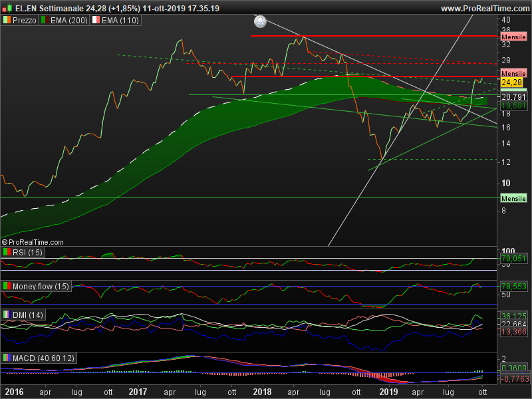Open RSI (15) indicator label

click(27, 252)
